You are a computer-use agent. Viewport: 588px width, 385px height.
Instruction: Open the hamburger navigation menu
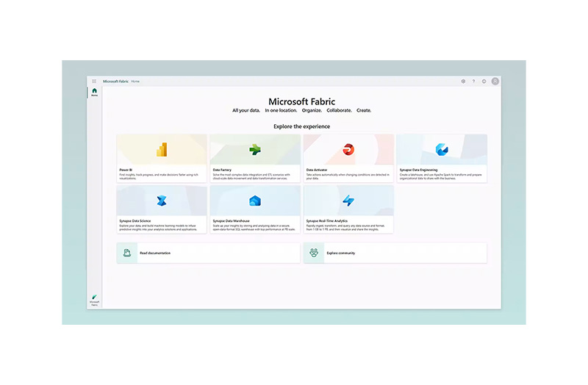pos(94,81)
